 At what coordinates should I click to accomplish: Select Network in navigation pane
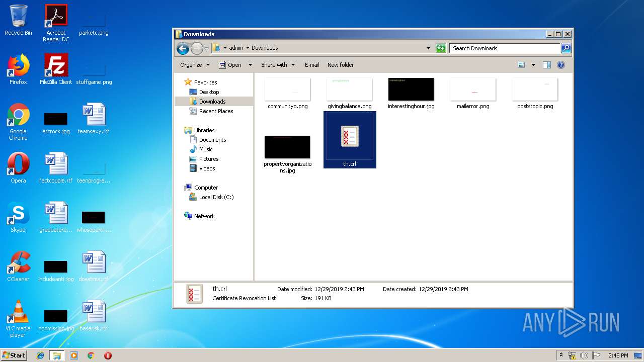point(200,216)
